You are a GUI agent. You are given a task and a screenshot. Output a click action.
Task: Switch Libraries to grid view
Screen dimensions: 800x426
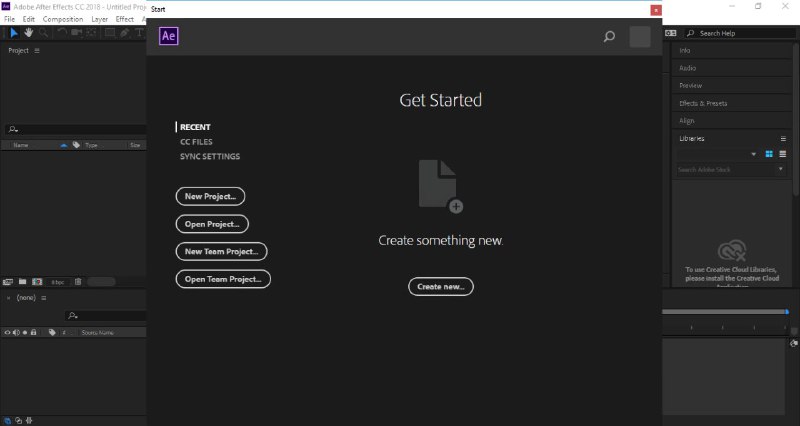769,154
